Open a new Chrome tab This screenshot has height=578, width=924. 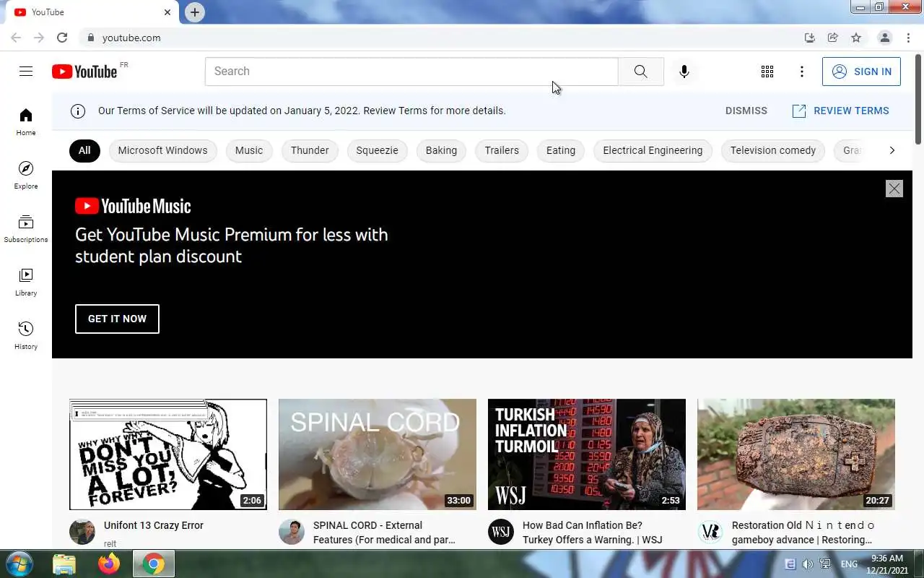pyautogui.click(x=195, y=12)
